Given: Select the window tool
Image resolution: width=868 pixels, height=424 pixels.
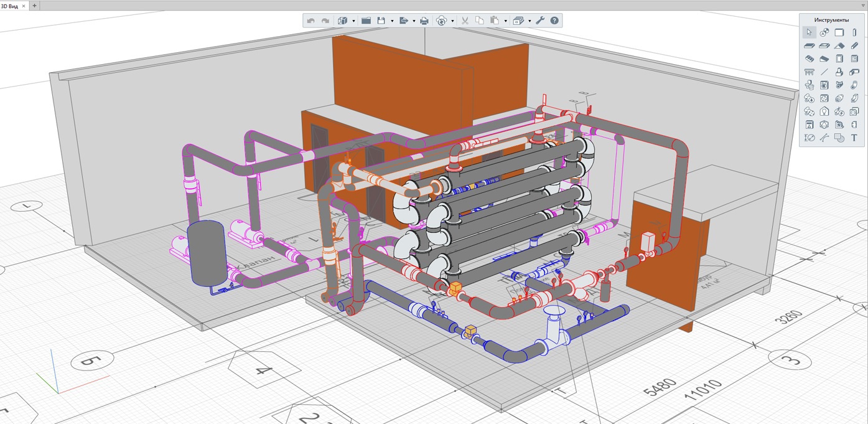Looking at the screenshot, I should click(x=854, y=59).
